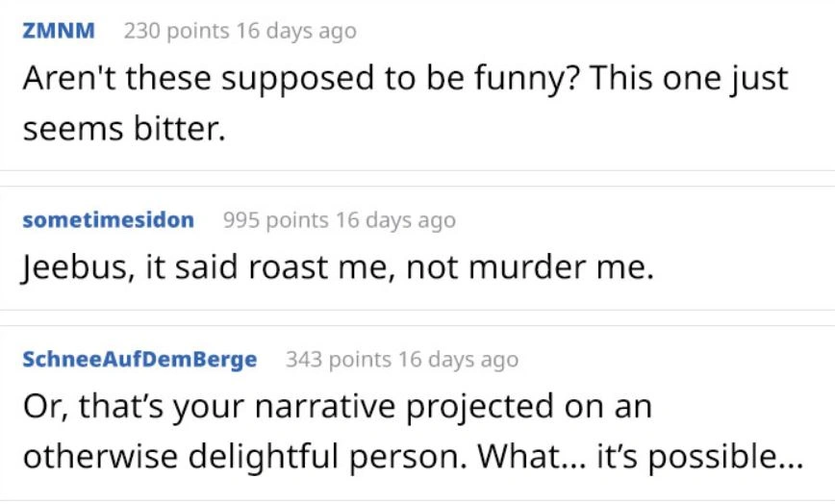The width and height of the screenshot is (835, 504).
Task: Click the timestamp on sometimesidon's comment
Action: pos(395,220)
